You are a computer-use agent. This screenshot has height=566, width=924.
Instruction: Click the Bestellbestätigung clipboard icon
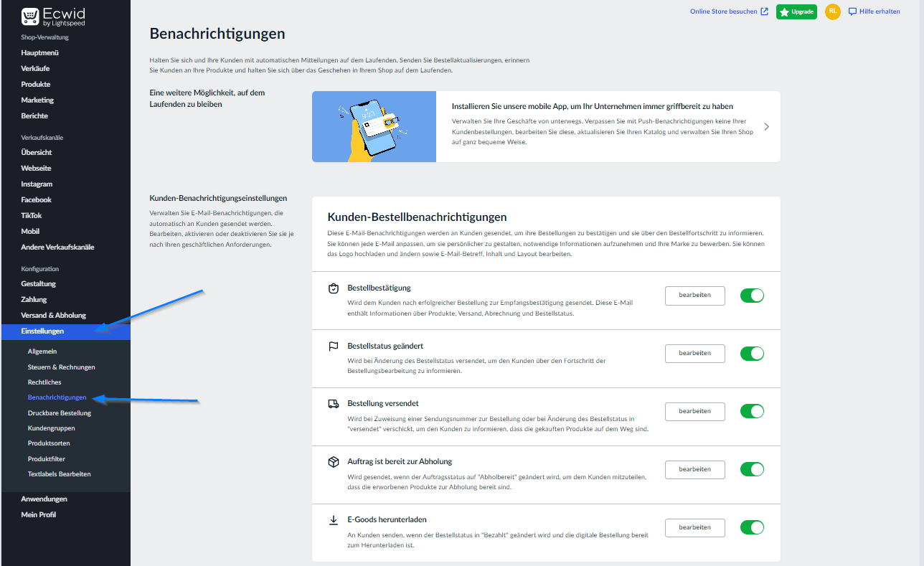[334, 288]
